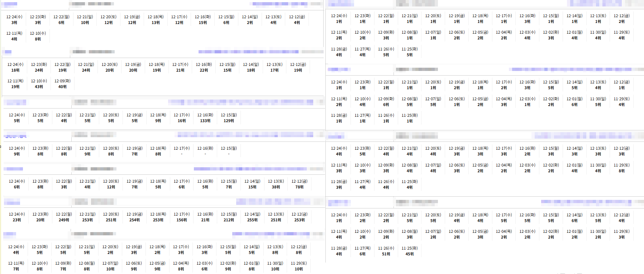Screen dimensions: 644x274
Task: Select the 12-13(토) 17위 cell
Action: (274, 68)
